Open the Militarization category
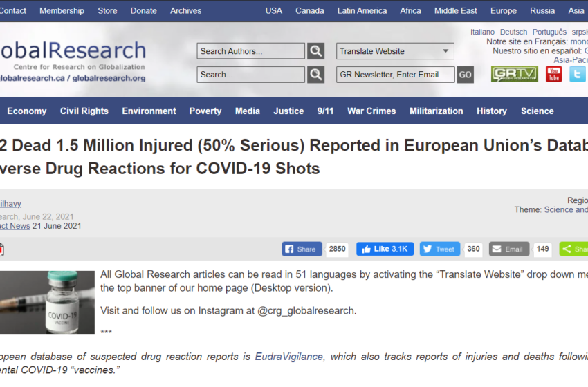 436,111
